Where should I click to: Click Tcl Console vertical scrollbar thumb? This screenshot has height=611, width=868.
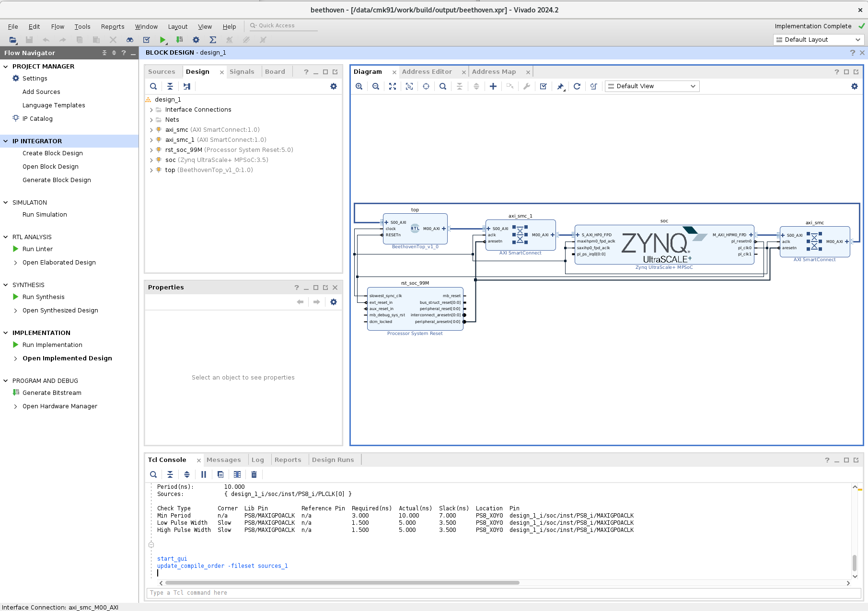click(x=855, y=563)
